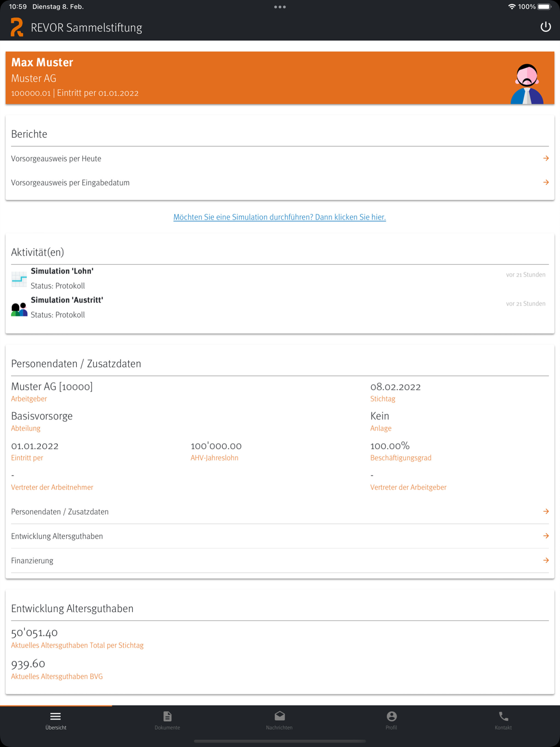The image size is (560, 747).
Task: Tap the 100000.01 Eintritt per 01.01.2022 line
Action: 75,93
